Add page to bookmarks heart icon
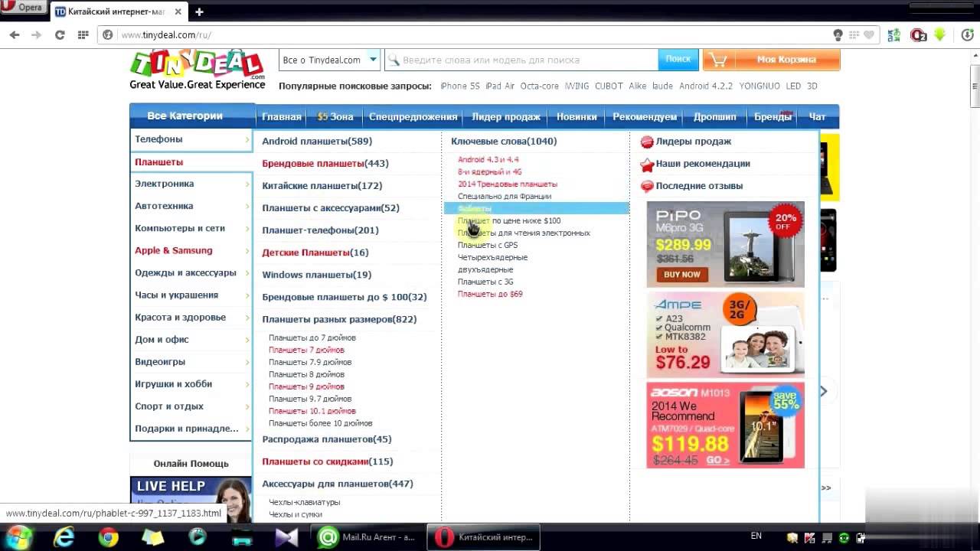Viewport: 980px width, 551px height. click(x=868, y=34)
